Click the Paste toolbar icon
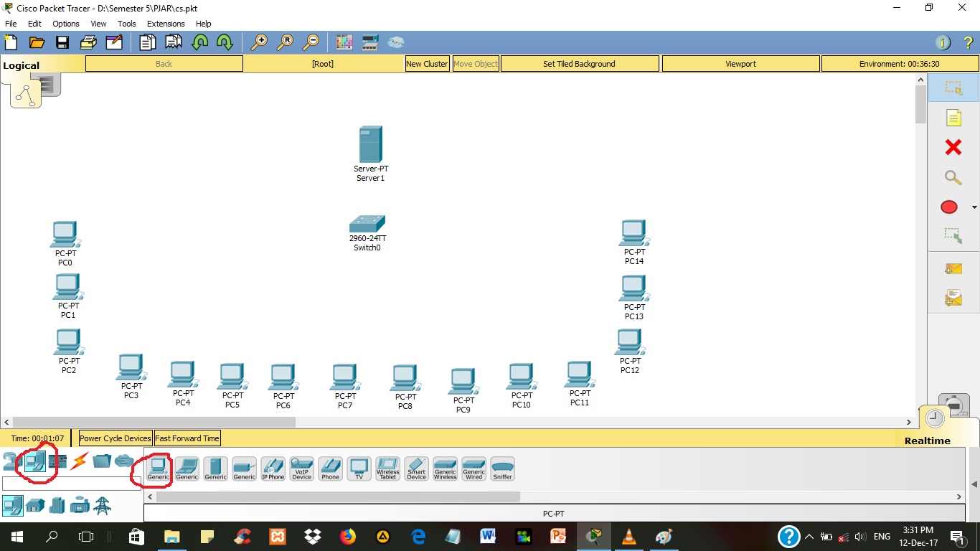Viewport: 980px width, 551px height. [174, 42]
